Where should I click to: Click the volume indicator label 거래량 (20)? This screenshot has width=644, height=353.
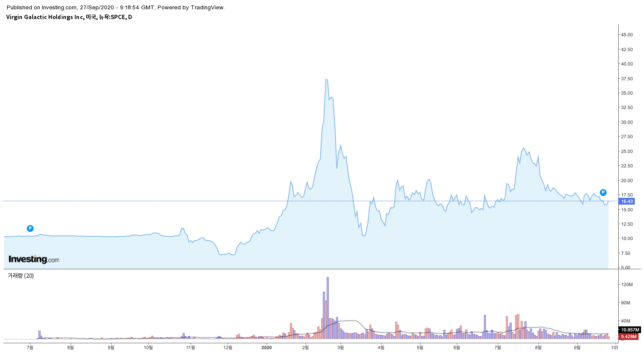click(21, 276)
